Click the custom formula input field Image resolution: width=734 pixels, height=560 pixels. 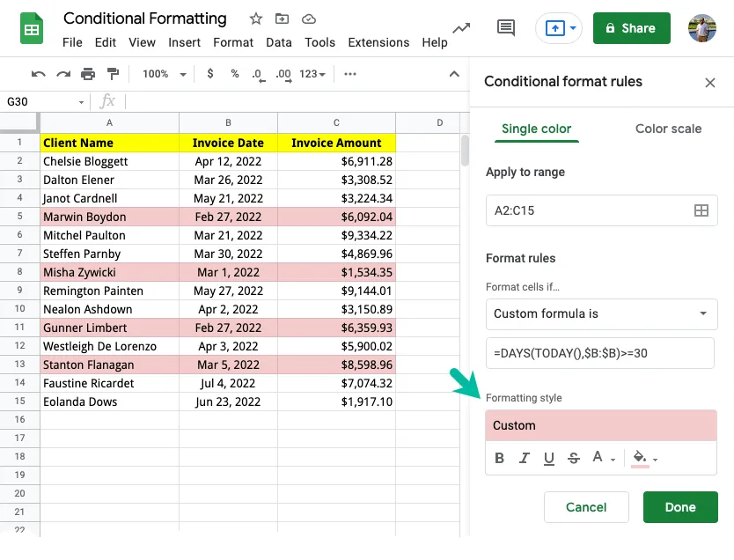(x=601, y=352)
